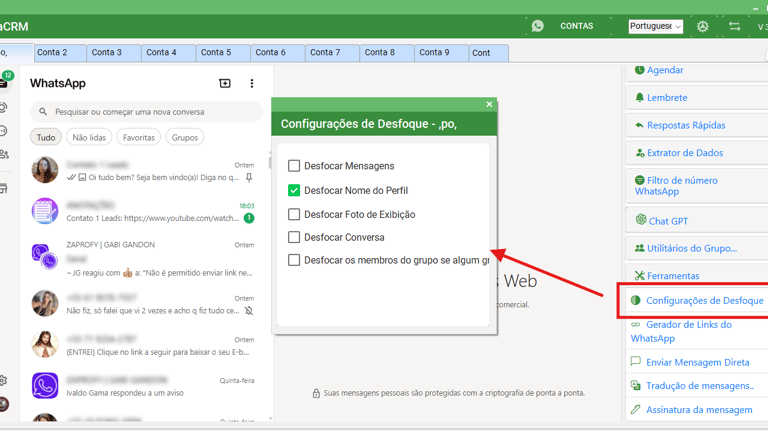This screenshot has width=768, height=431.
Task: Open chat with youtube.com link message
Action: click(x=144, y=212)
